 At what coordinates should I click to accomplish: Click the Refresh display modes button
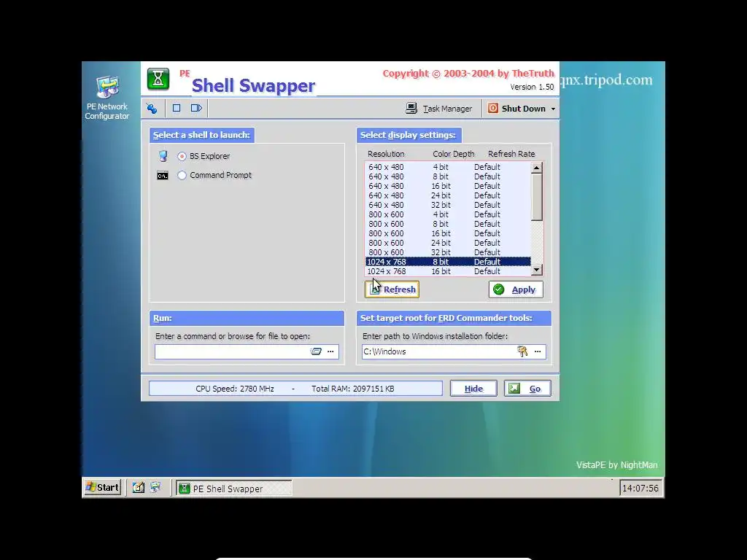[x=392, y=289]
